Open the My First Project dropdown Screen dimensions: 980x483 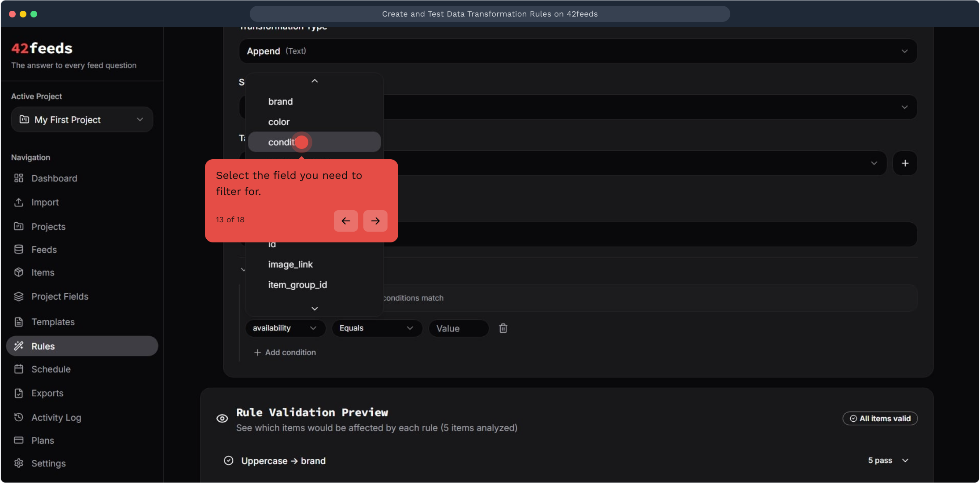click(x=82, y=119)
